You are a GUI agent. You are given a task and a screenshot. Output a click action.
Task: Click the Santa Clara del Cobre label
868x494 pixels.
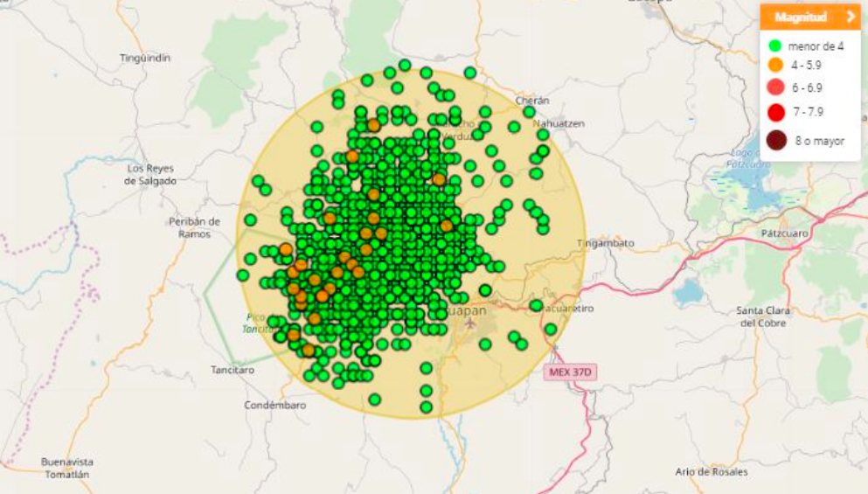pos(764,317)
